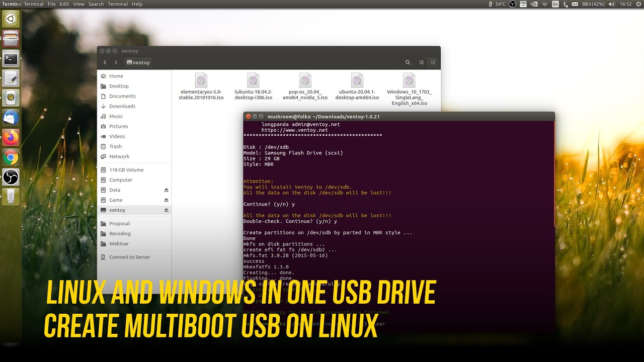Screen dimensions: 644x362
Task: Select ubuntu-20.04.1-desktop-amd64.iso file
Action: click(x=357, y=86)
